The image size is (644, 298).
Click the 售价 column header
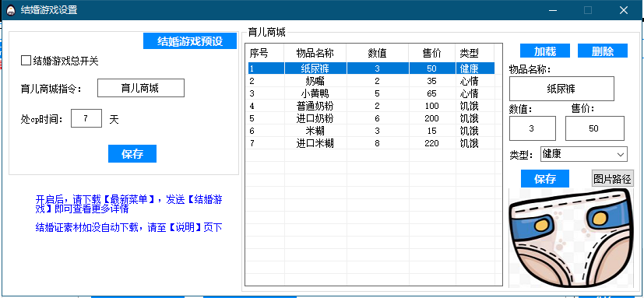432,53
